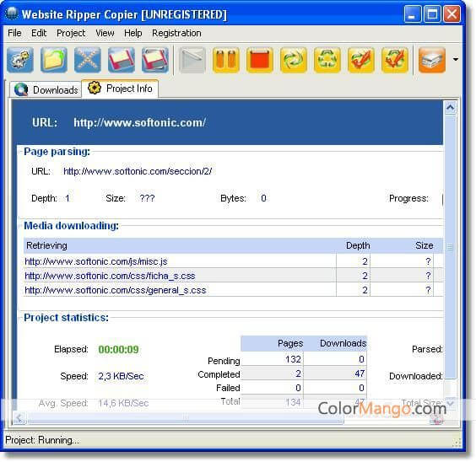Open the View menu
The height and width of the screenshot is (462, 476).
[x=105, y=33]
